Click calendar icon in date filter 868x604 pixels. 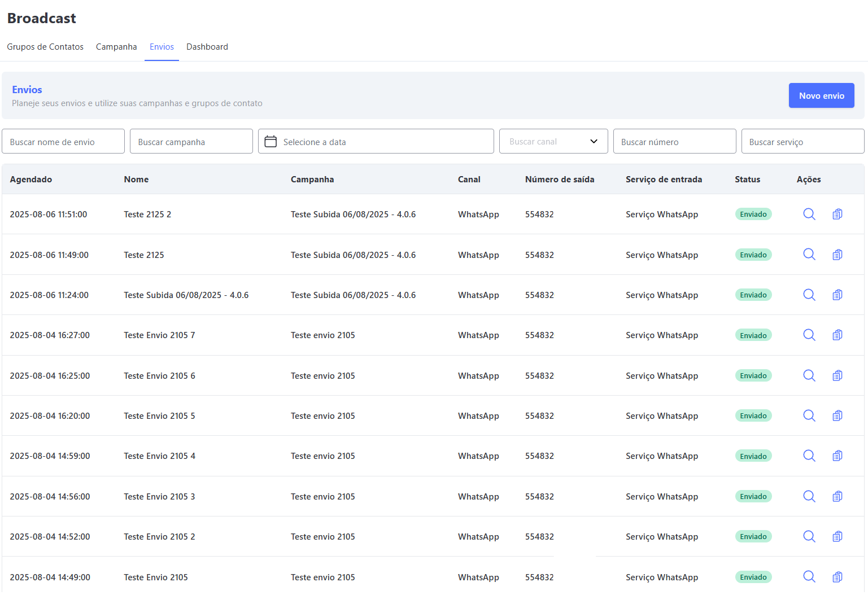pyautogui.click(x=271, y=142)
